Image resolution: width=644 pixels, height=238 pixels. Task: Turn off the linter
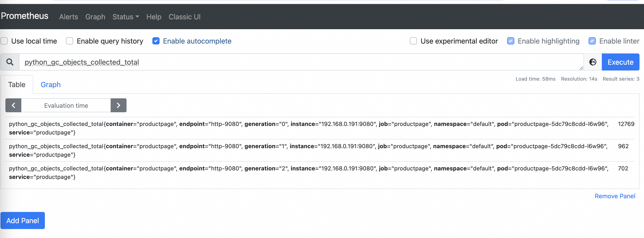coord(592,41)
